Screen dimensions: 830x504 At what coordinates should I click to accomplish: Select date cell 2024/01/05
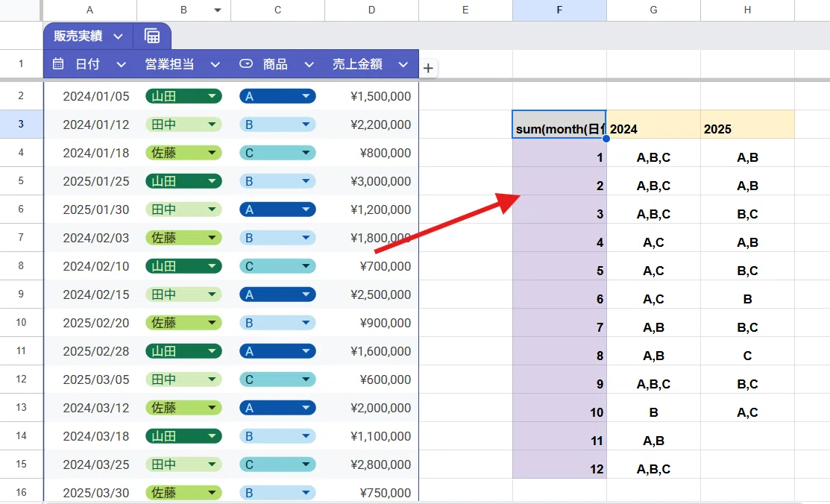pyautogui.click(x=90, y=96)
